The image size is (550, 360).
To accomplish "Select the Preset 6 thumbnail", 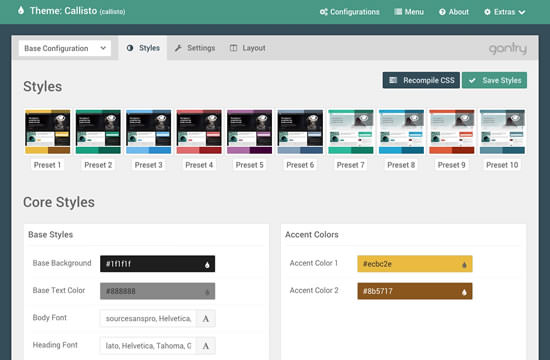I will pyautogui.click(x=300, y=132).
